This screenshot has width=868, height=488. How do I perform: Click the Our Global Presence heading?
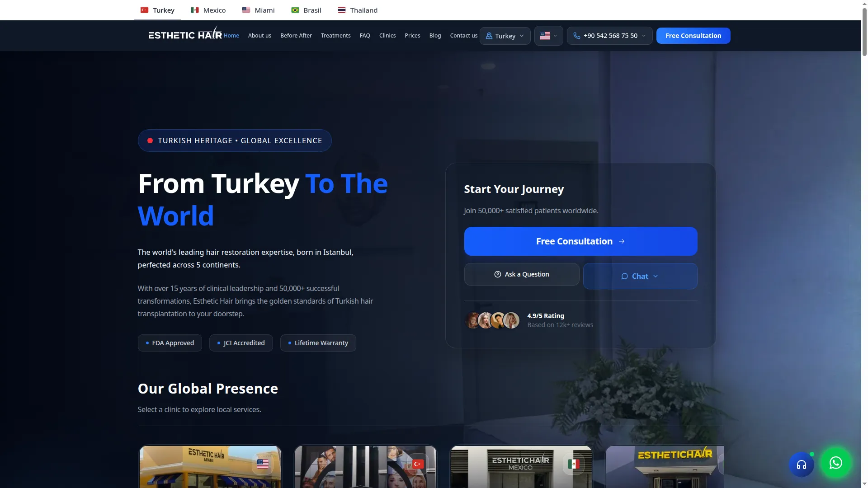point(208,389)
